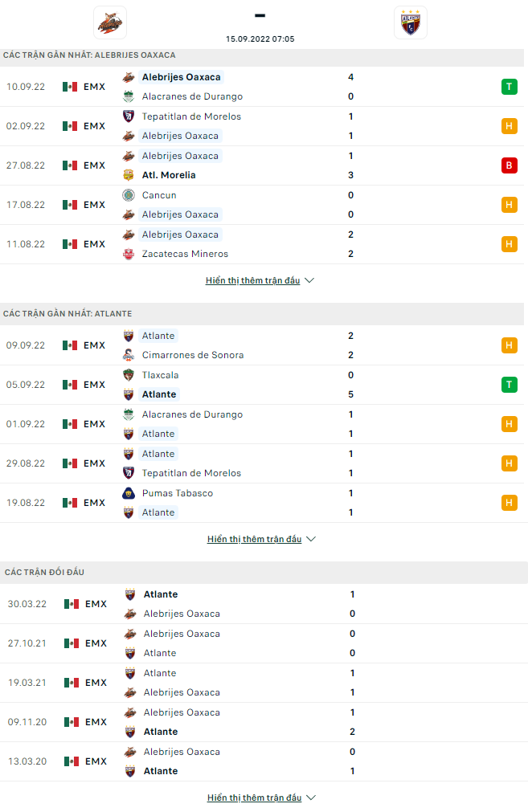Click the green T result badge for 10.09.22
The width and height of the screenshot is (528, 812).
coord(509,87)
